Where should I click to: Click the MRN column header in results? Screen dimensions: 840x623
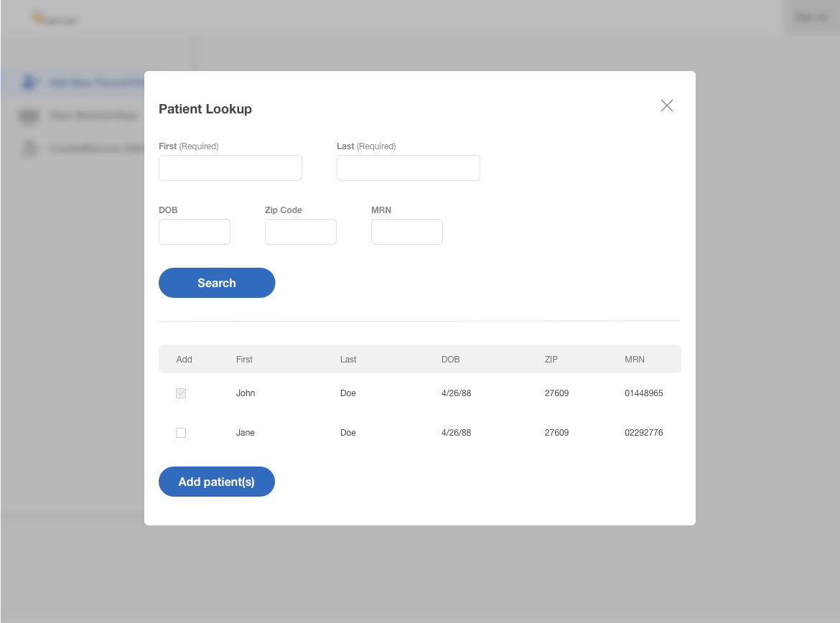[x=635, y=359]
